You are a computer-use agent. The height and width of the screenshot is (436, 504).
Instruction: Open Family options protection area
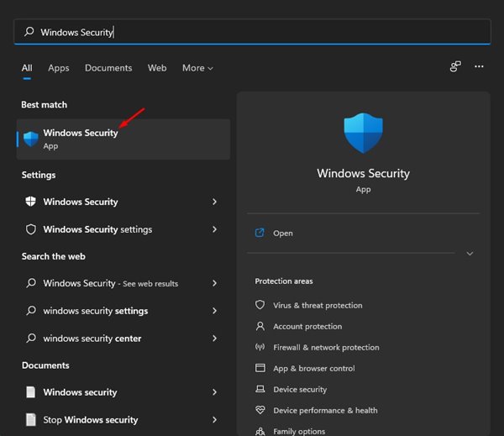pyautogui.click(x=299, y=431)
